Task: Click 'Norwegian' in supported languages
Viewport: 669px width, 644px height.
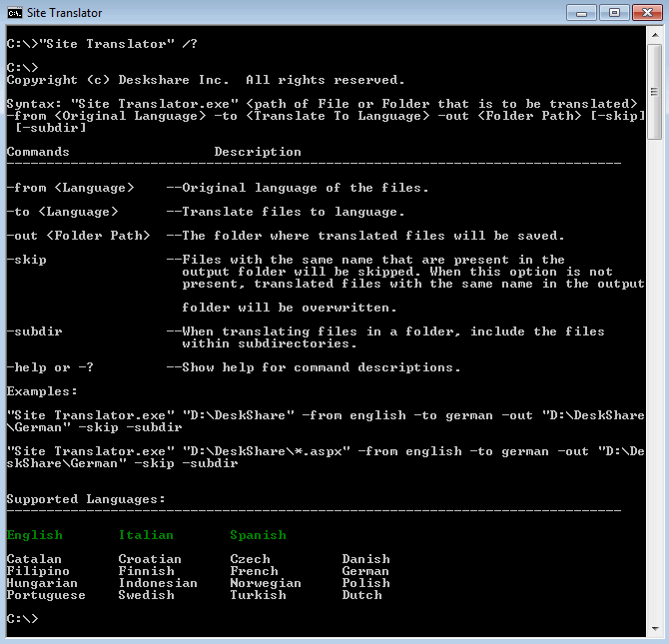Action: (266, 583)
